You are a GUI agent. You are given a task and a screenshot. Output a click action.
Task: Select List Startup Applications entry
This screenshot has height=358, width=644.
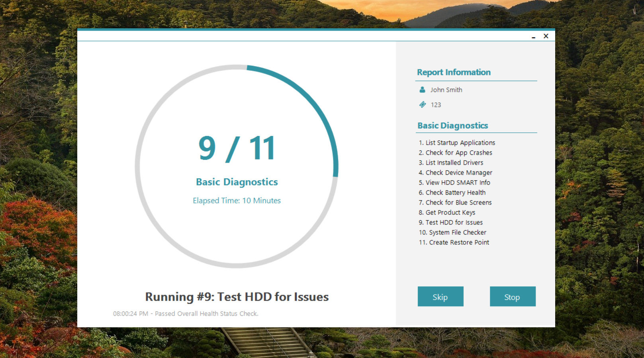(x=457, y=143)
